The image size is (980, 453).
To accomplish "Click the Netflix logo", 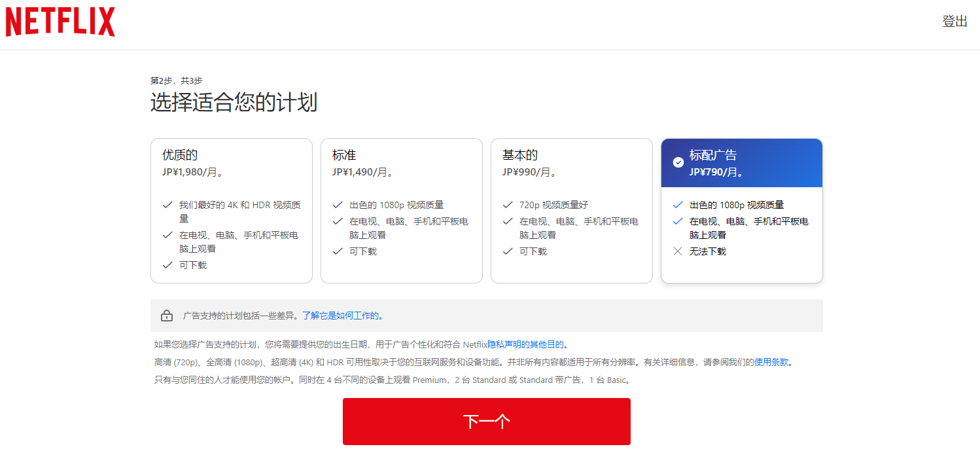I will click(x=60, y=22).
